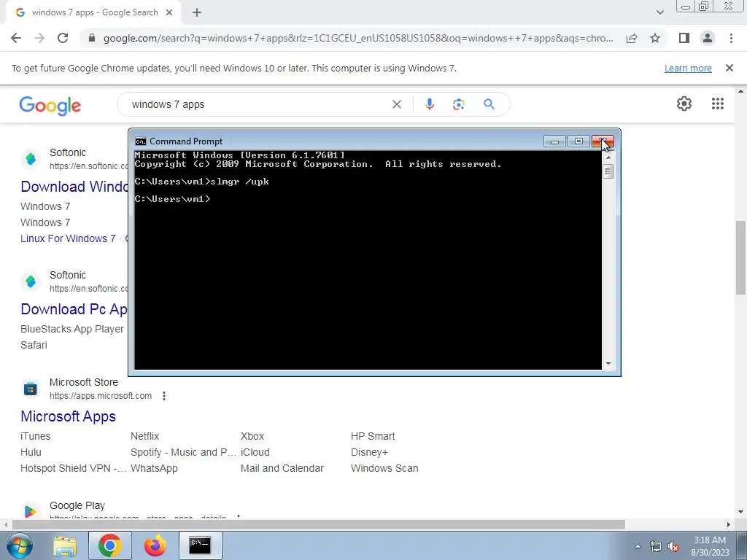
Task: Click the Xbox link
Action: (x=252, y=436)
